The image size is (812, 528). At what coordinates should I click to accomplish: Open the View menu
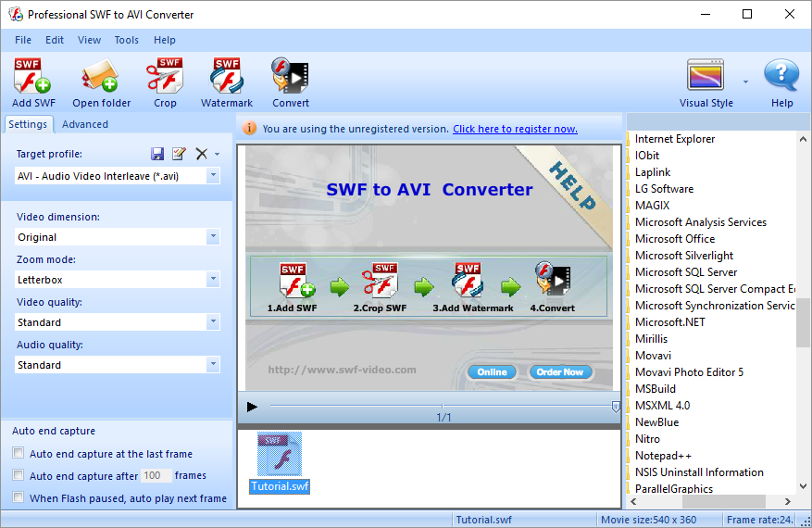(x=89, y=40)
